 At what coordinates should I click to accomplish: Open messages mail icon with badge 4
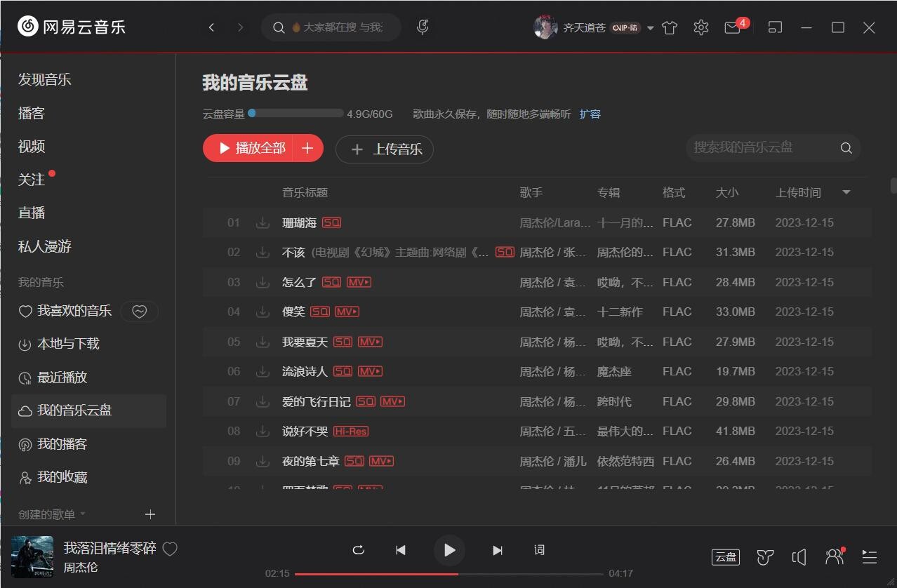733,27
